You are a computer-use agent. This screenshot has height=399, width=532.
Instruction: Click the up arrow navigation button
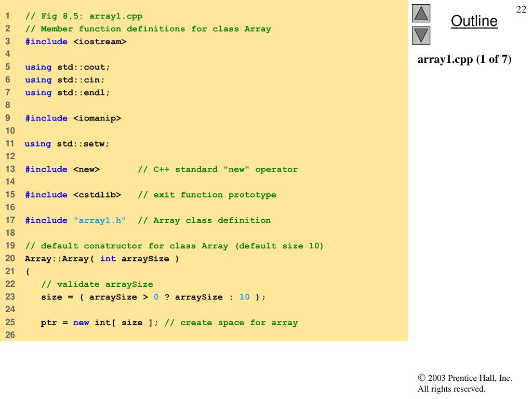tap(421, 13)
